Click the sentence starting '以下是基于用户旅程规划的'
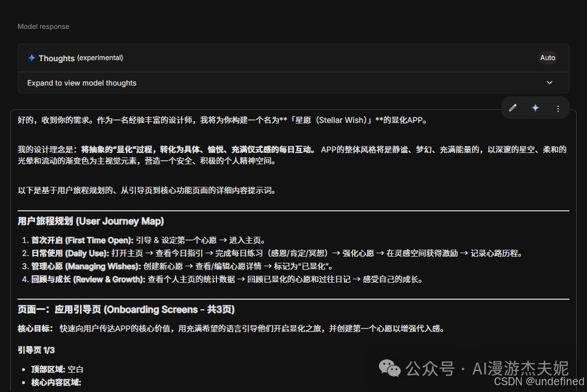This screenshot has width=587, height=392. tap(147, 190)
